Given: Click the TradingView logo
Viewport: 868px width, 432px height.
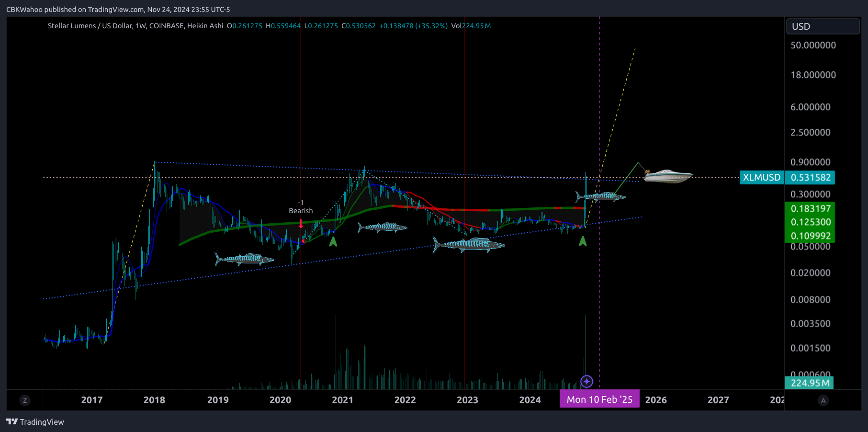Looking at the screenshot, I should (x=35, y=422).
